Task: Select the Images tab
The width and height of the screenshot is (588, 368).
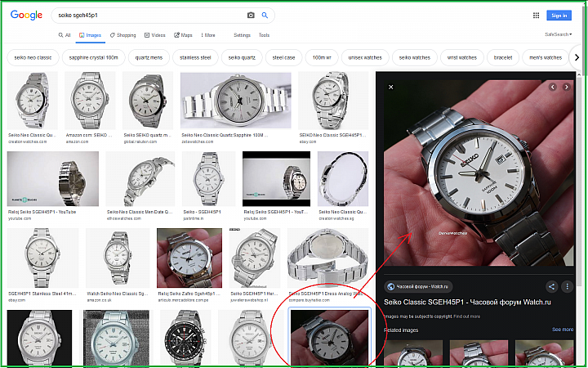Action: point(90,35)
